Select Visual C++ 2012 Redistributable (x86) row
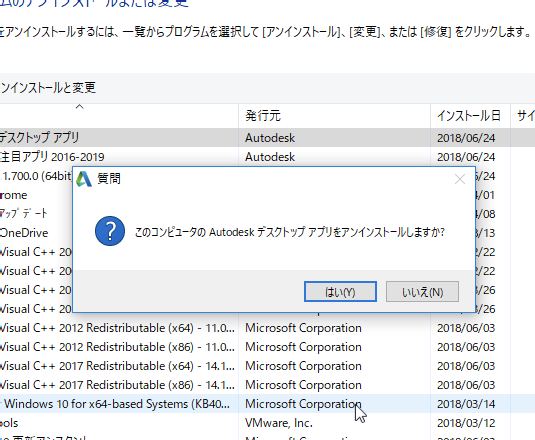Screen dimensions: 535x440 [x=268, y=347]
